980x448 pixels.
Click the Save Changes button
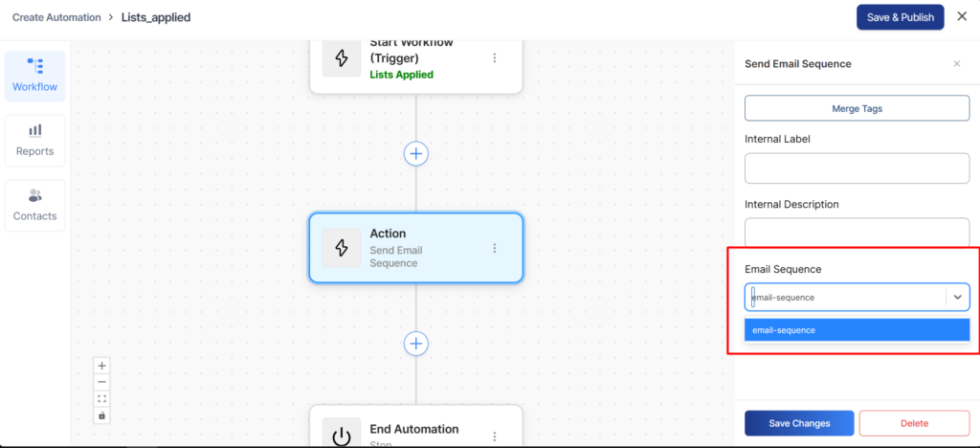[798, 423]
